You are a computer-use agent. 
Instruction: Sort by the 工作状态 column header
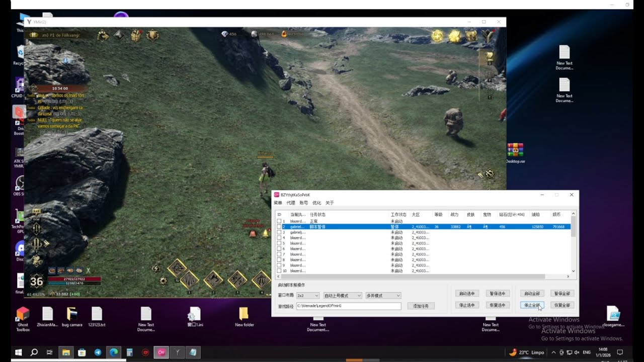pyautogui.click(x=399, y=215)
